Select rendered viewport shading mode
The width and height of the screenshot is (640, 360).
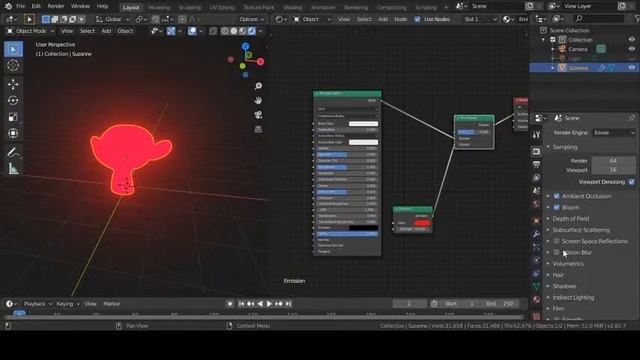point(252,31)
